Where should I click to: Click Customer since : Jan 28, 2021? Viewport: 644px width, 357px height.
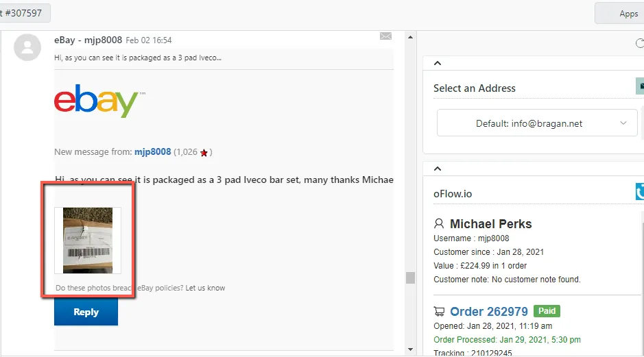coord(488,252)
